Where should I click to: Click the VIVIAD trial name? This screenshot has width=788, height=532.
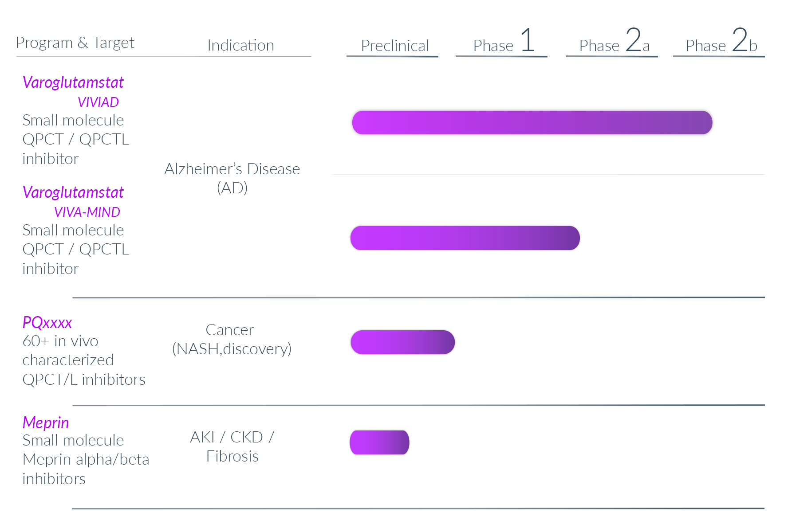[98, 102]
